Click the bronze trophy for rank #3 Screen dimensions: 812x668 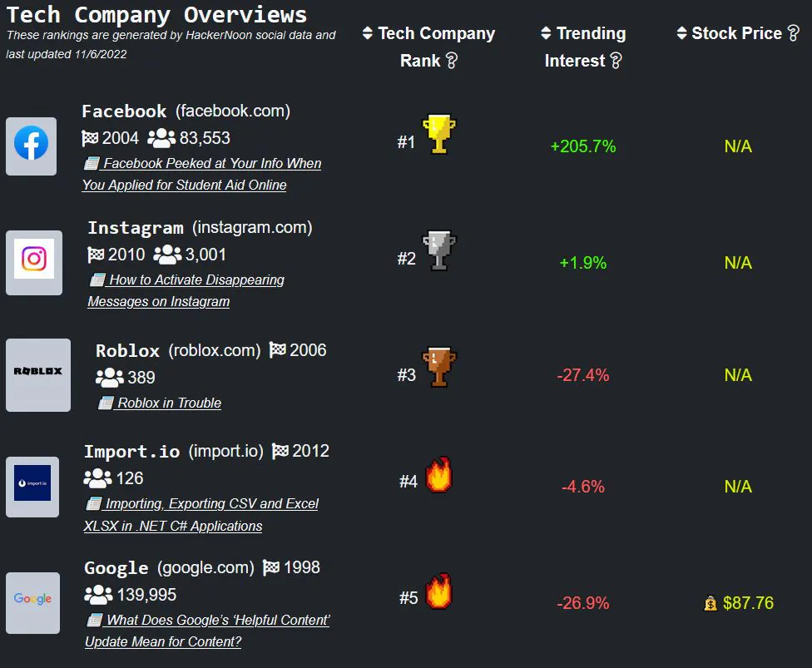click(x=438, y=368)
